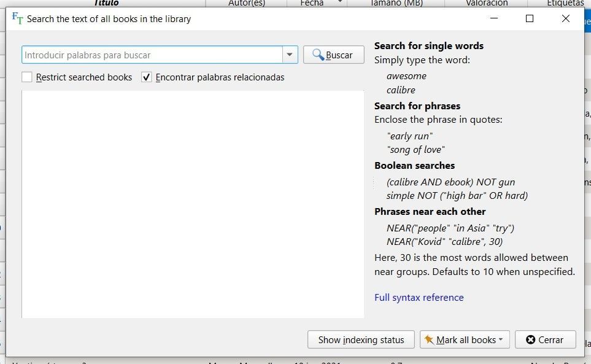Click the '"song of love"' example phrase

[x=415, y=150]
